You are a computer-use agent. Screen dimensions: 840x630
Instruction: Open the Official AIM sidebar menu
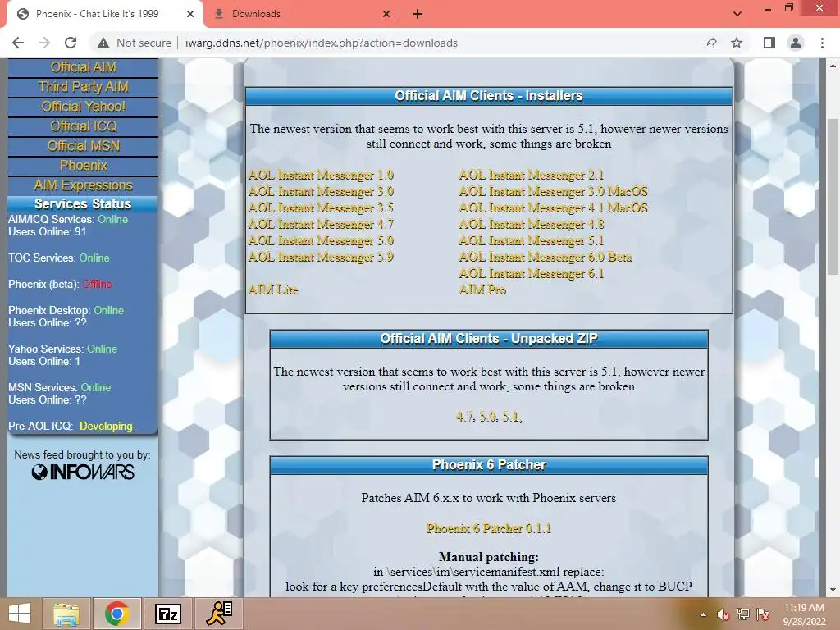pyautogui.click(x=83, y=67)
